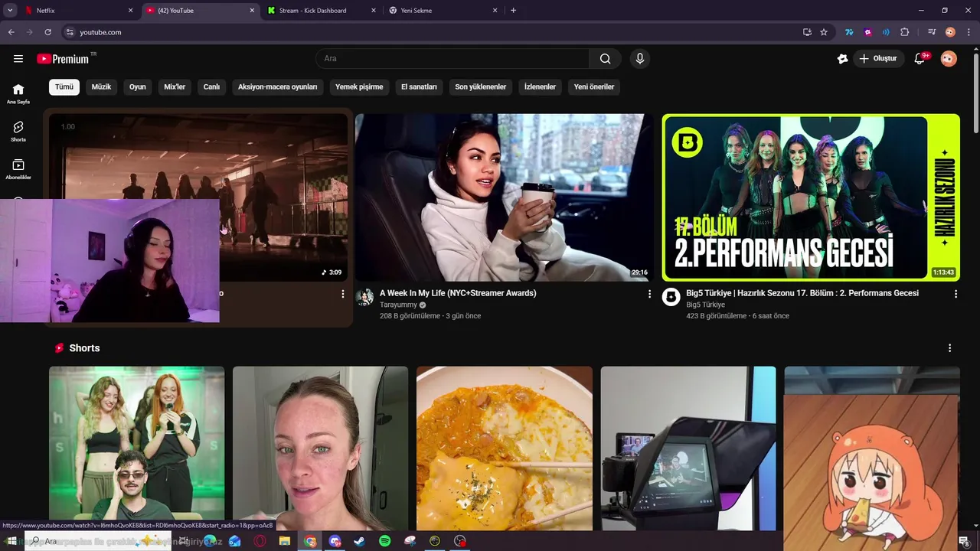Click the Windows Start button

[11, 541]
